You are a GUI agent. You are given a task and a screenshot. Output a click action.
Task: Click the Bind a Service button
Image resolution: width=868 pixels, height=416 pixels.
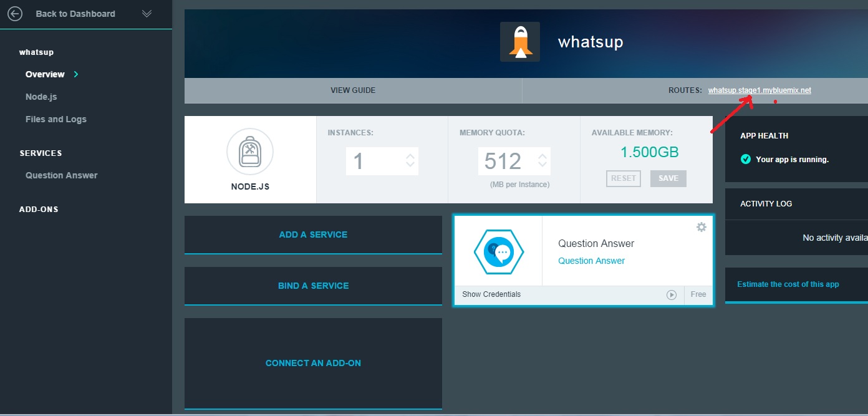[313, 286]
